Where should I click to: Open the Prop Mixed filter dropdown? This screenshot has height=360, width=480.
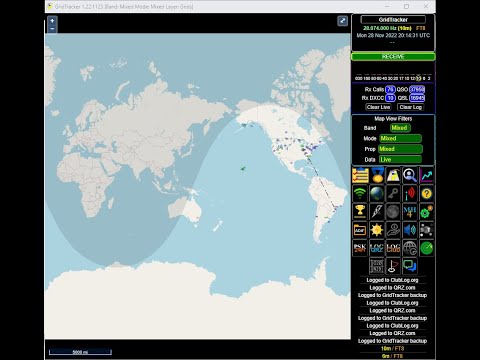coord(400,149)
